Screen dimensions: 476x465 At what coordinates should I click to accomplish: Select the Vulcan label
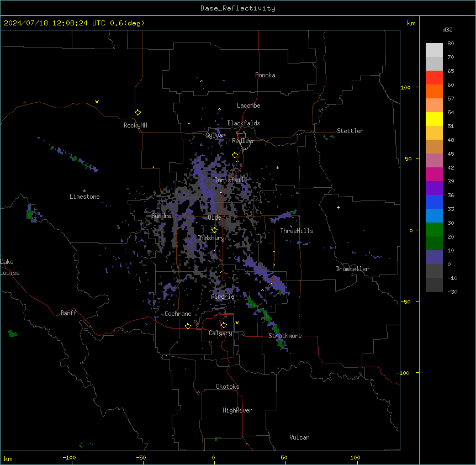tap(299, 437)
